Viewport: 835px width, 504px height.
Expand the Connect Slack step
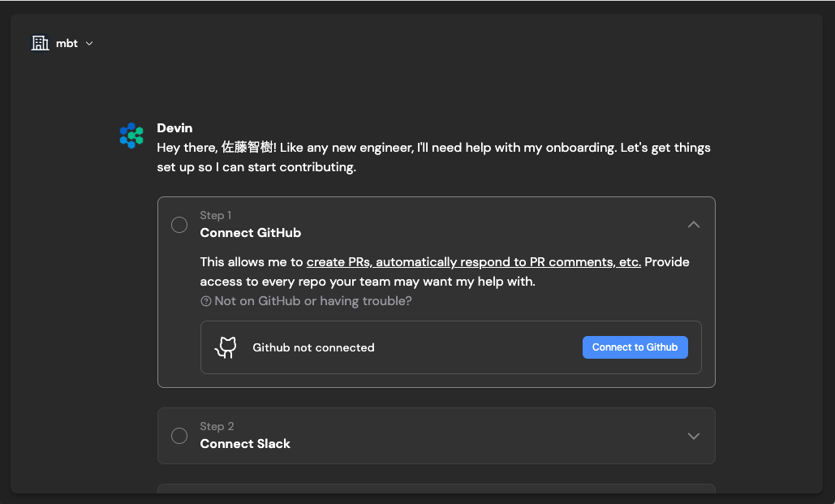click(x=693, y=436)
